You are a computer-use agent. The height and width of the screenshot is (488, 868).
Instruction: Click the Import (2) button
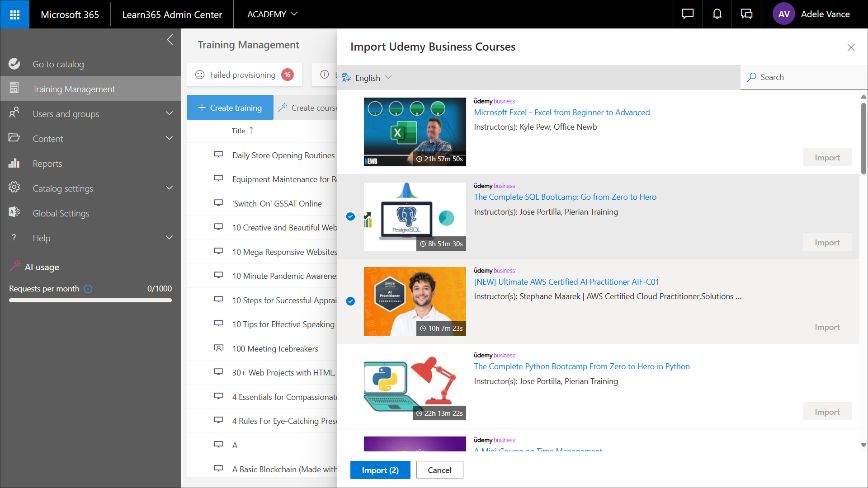pos(380,470)
